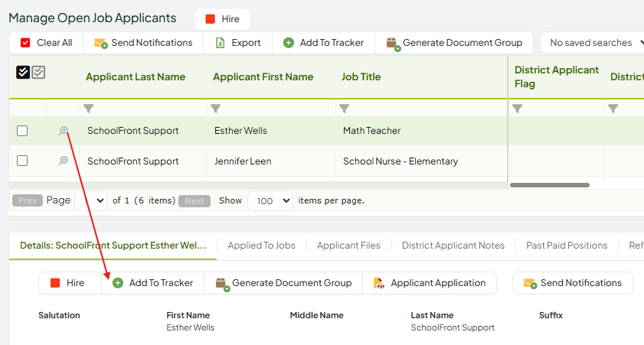The width and height of the screenshot is (644, 345).
Task: Open filter for Applicant Last Name column
Action: point(89,109)
